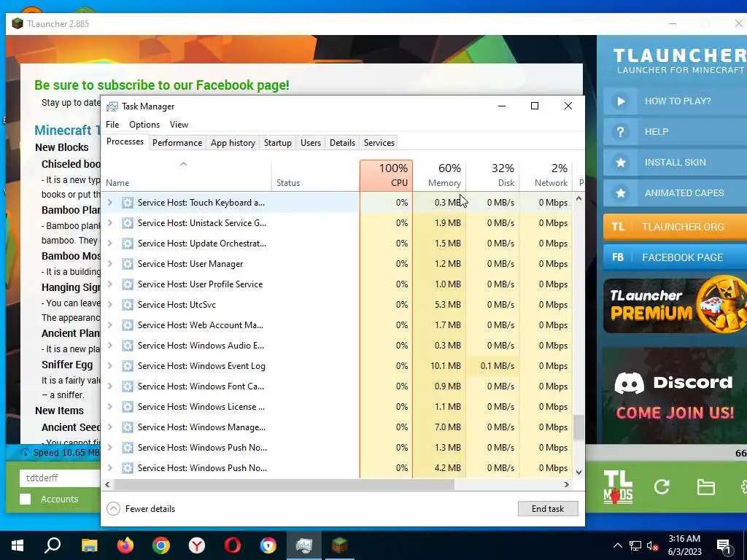This screenshot has width=747, height=560.
Task: Open HOW TO PLAY? in TLauncher sidebar
Action: coord(675,101)
